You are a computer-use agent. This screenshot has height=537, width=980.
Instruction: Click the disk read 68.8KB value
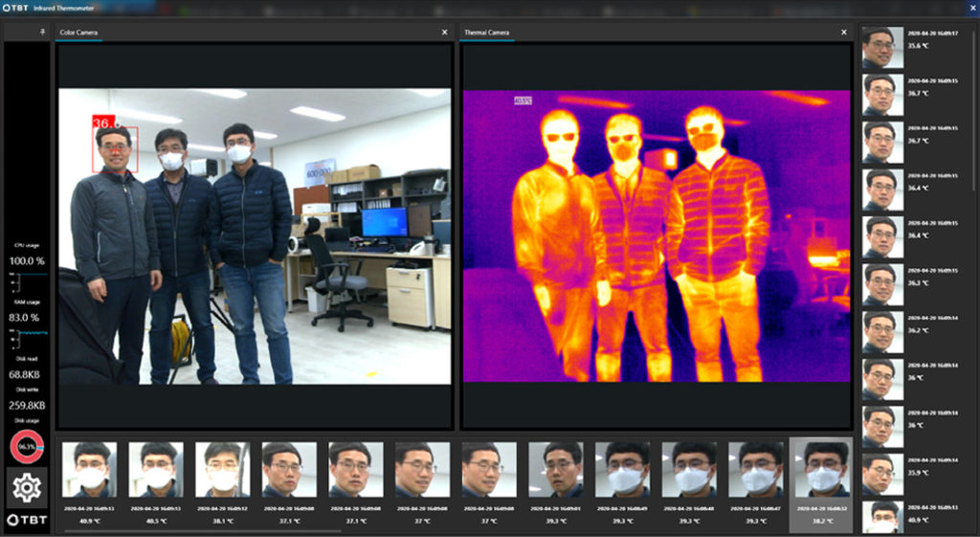coord(24,374)
